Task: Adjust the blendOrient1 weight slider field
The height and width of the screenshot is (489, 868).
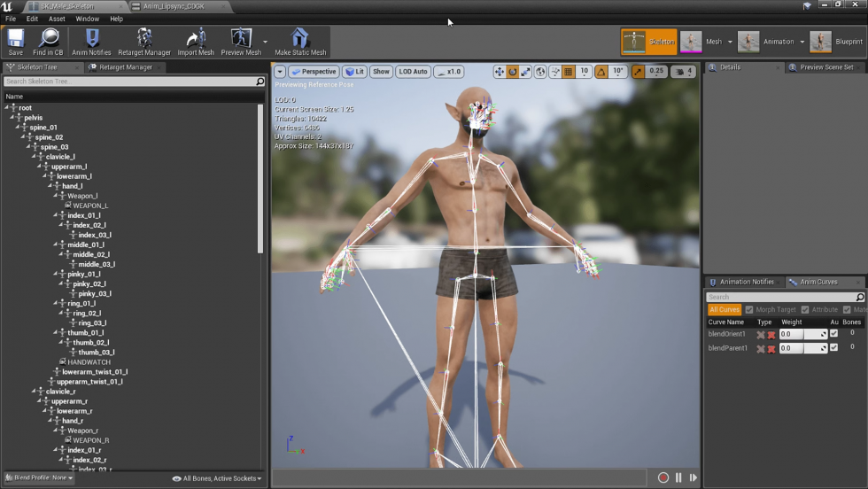Action: click(803, 334)
